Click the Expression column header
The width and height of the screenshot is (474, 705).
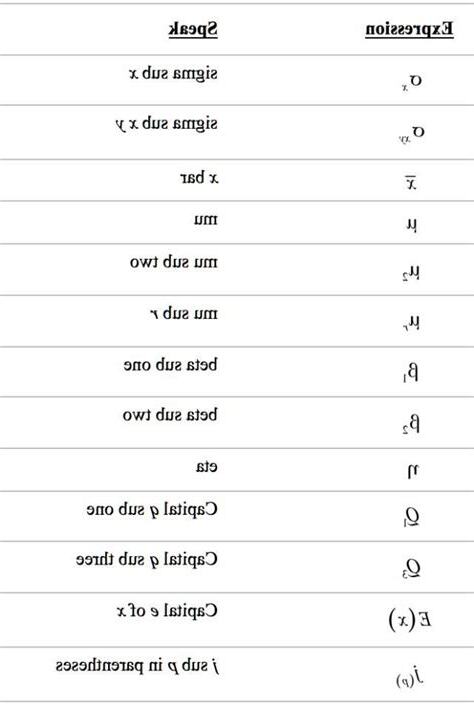[x=409, y=30]
